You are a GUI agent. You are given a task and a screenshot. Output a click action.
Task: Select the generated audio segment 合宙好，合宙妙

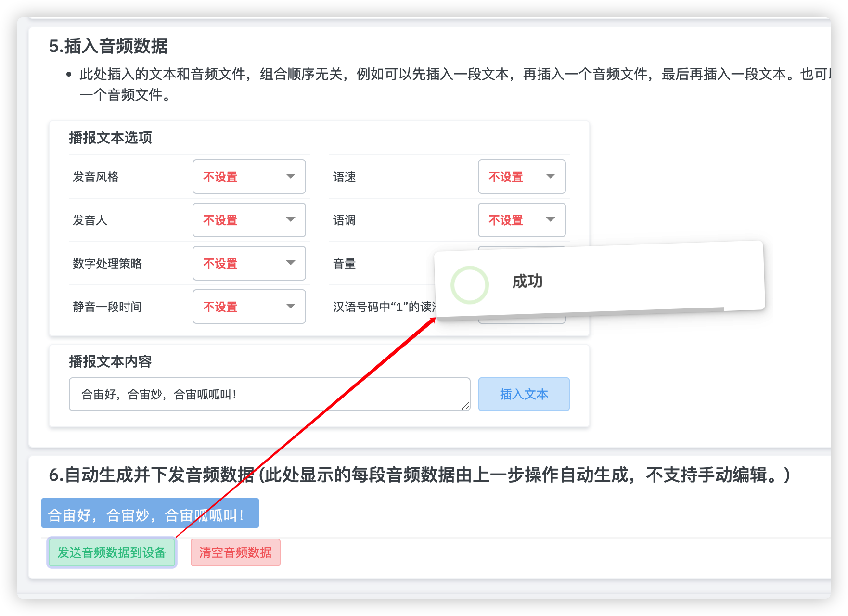coord(150,513)
